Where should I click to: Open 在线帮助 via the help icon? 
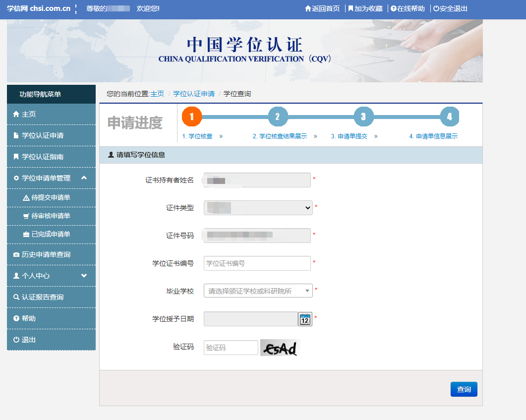394,8
